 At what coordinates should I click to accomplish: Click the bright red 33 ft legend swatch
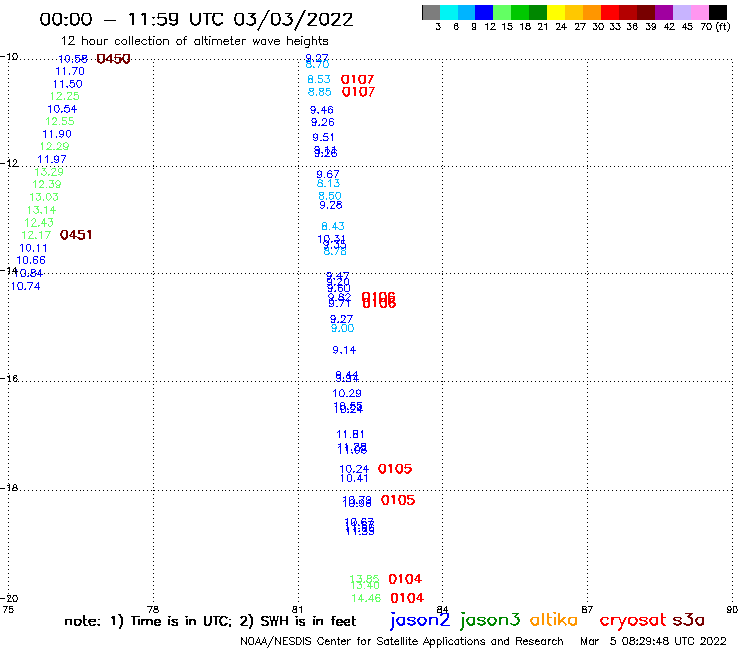click(x=610, y=12)
